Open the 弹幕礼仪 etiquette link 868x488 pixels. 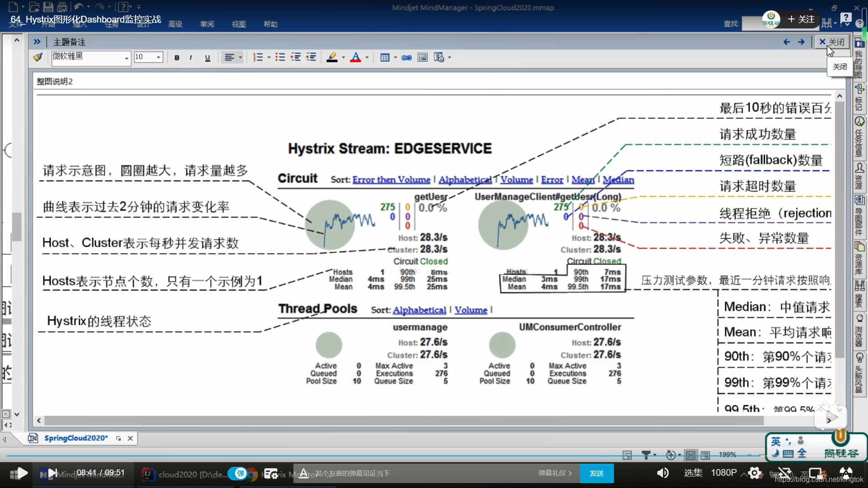pos(555,473)
